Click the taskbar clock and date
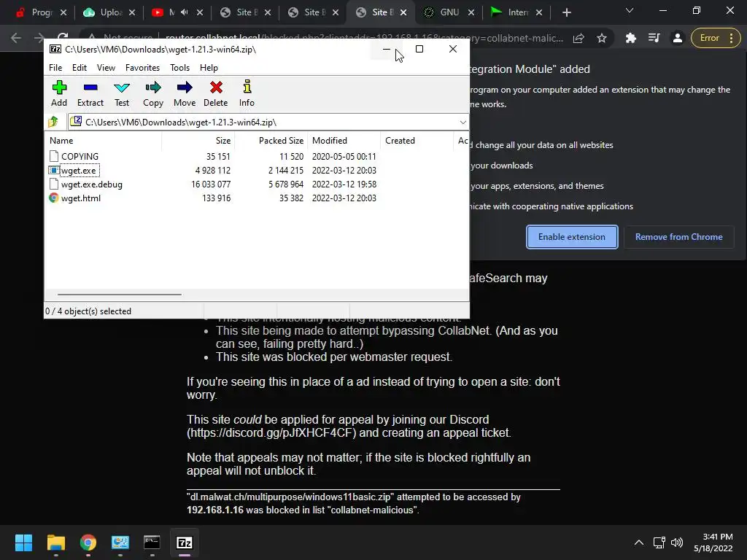This screenshot has height=560, width=747. click(x=713, y=542)
